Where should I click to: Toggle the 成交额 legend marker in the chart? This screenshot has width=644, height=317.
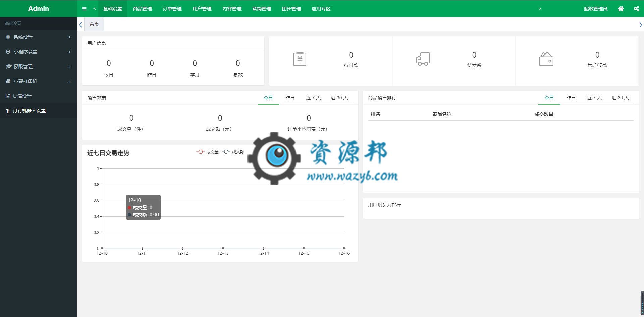(x=226, y=152)
